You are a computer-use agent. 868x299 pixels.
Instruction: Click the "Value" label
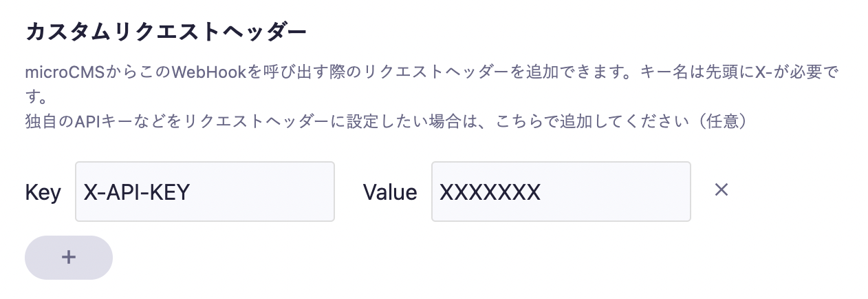pyautogui.click(x=389, y=192)
